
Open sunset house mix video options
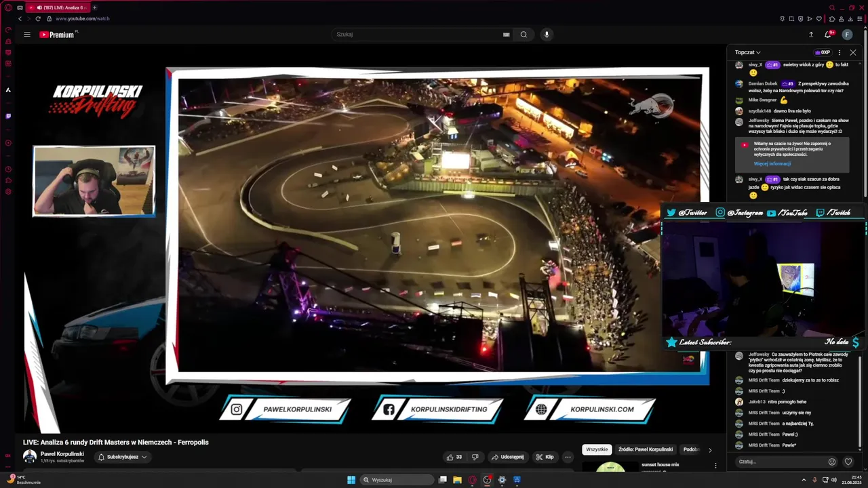715,466
